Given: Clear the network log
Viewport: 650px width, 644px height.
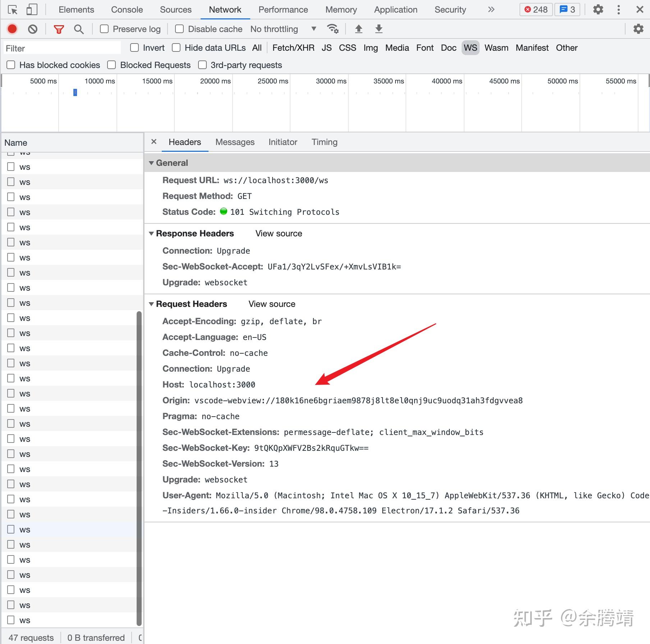Looking at the screenshot, I should (x=33, y=29).
